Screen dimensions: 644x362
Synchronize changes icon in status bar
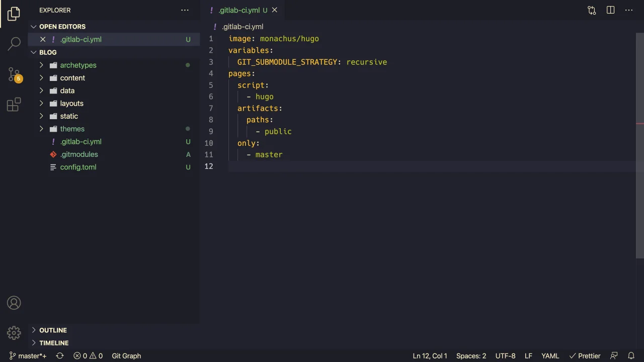click(x=59, y=356)
